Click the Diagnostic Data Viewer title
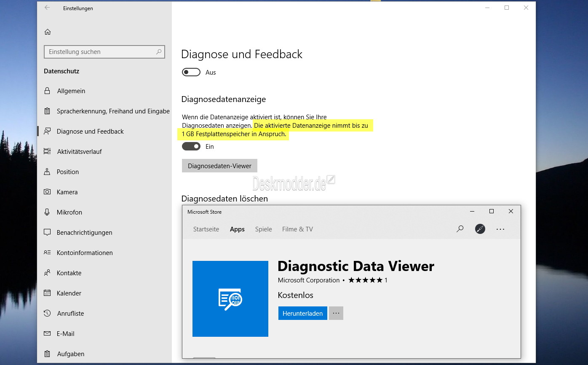 (x=356, y=266)
